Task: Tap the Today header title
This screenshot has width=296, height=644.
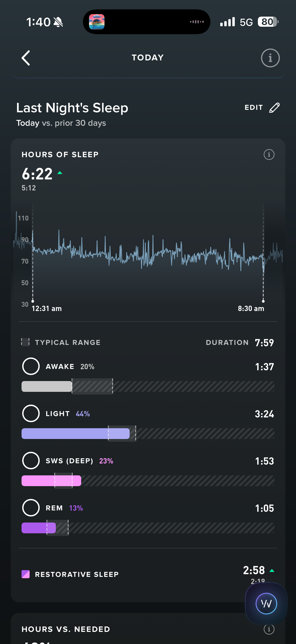Action: 148,58
